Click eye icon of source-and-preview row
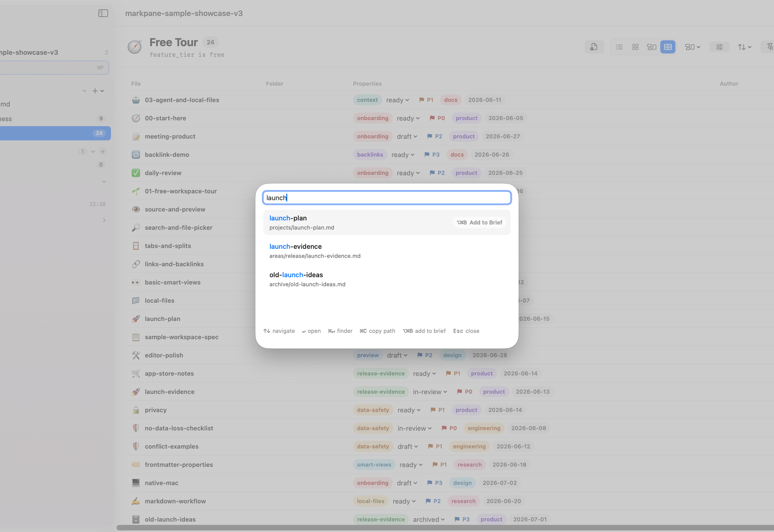The width and height of the screenshot is (774, 532). coord(136,209)
